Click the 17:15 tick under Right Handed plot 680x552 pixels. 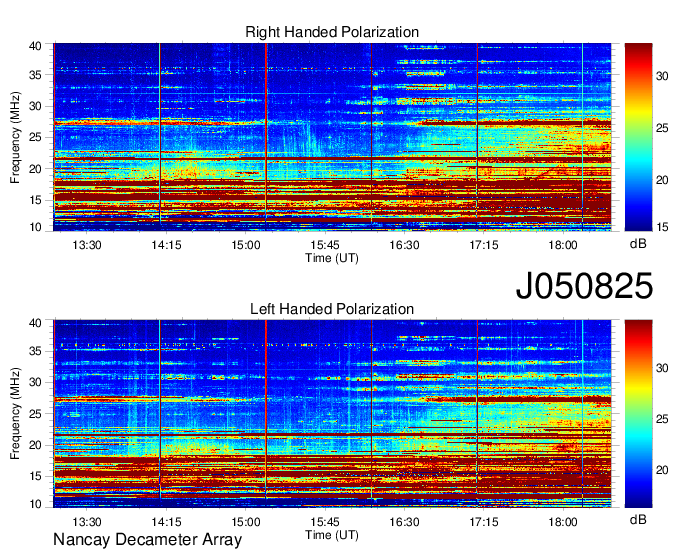[x=484, y=245]
